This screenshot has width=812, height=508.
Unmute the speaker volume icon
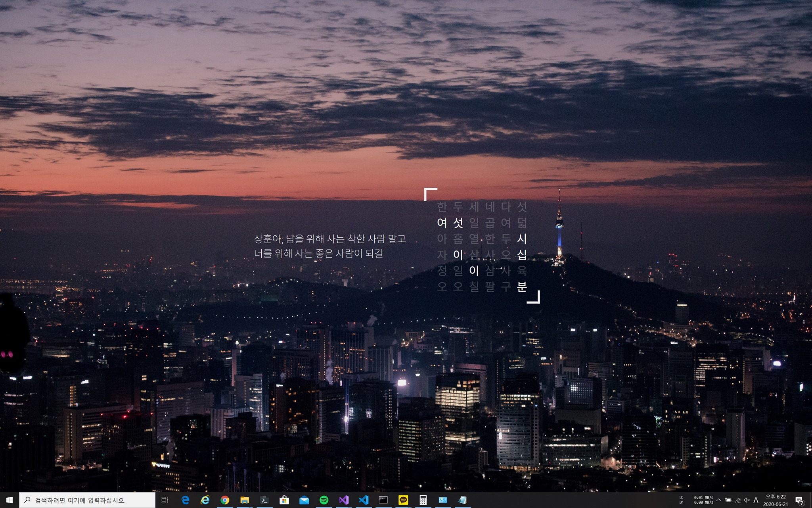tap(747, 500)
